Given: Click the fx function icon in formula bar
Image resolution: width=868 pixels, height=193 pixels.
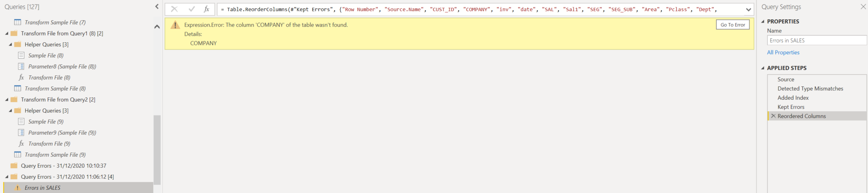Looking at the screenshot, I should [207, 9].
